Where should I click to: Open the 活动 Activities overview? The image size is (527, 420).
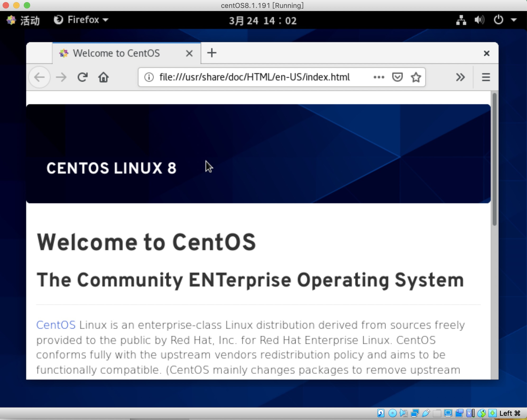pyautogui.click(x=24, y=20)
